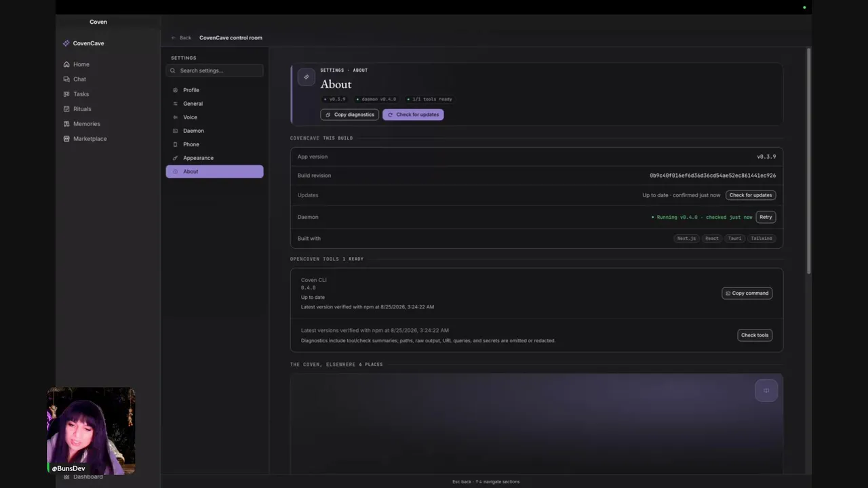Click the purple Check for updates button
Image resolution: width=868 pixels, height=488 pixels.
click(413, 115)
